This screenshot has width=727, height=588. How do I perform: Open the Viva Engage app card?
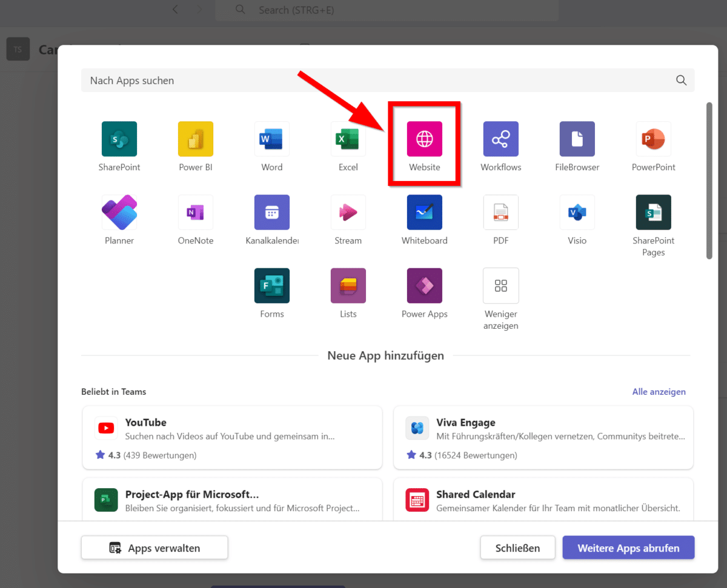point(543,438)
